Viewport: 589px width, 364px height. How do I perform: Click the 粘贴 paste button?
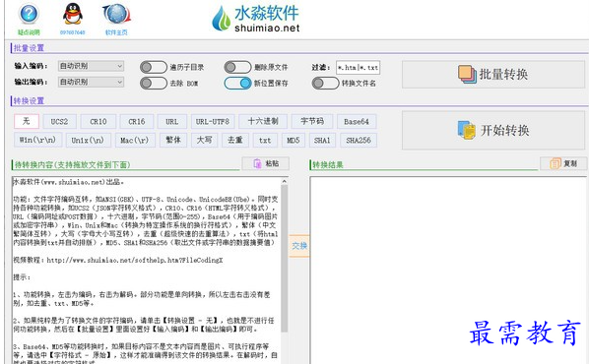pos(266,163)
